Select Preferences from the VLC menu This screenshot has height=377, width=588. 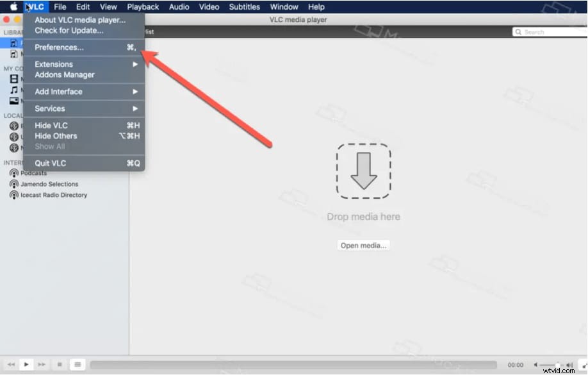59,47
